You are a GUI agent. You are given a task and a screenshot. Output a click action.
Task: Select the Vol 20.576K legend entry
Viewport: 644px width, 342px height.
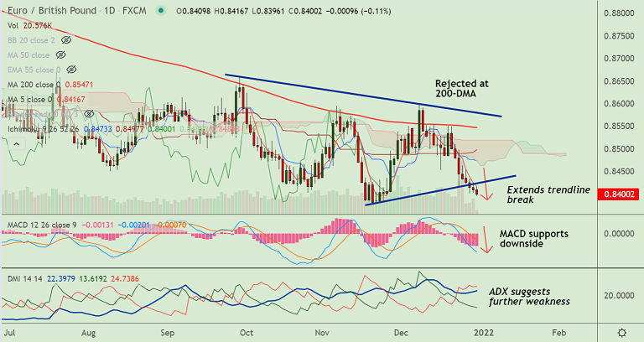click(29, 25)
